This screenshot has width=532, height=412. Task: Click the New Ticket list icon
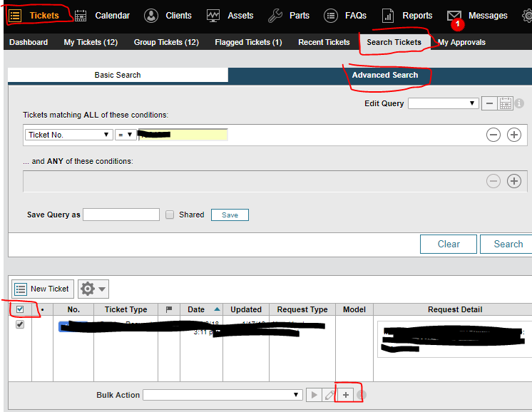click(21, 289)
